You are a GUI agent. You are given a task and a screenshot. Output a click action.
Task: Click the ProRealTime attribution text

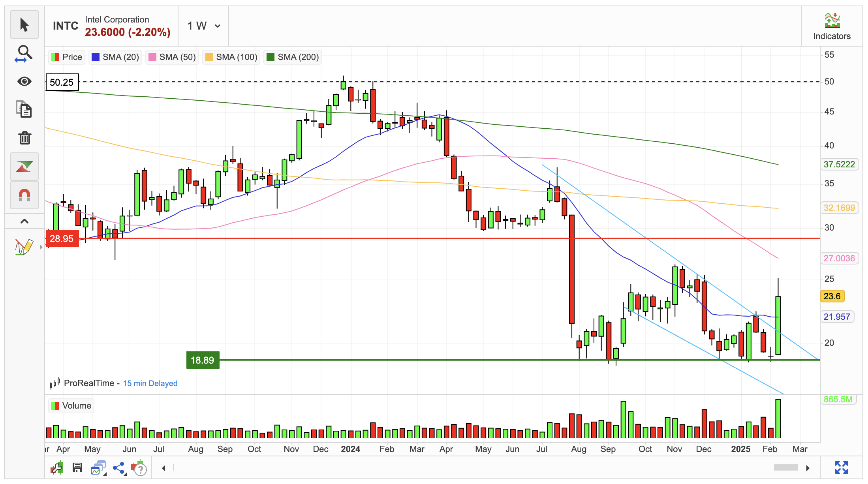pyautogui.click(x=89, y=383)
